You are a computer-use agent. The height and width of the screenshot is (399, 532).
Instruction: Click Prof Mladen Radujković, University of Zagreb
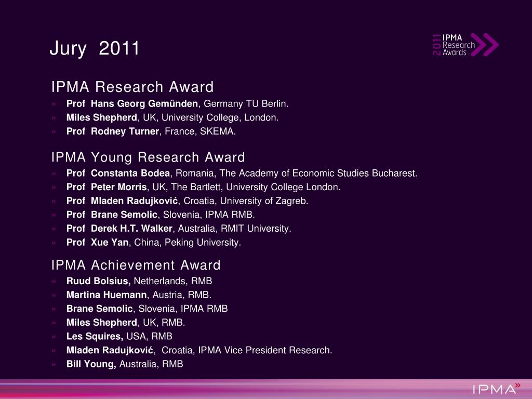point(187,201)
